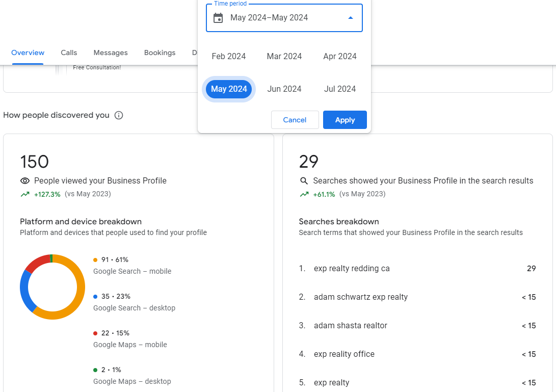Click the green trend arrow beside +61.1%
Viewport: 556px width, 392px height.
click(x=304, y=194)
